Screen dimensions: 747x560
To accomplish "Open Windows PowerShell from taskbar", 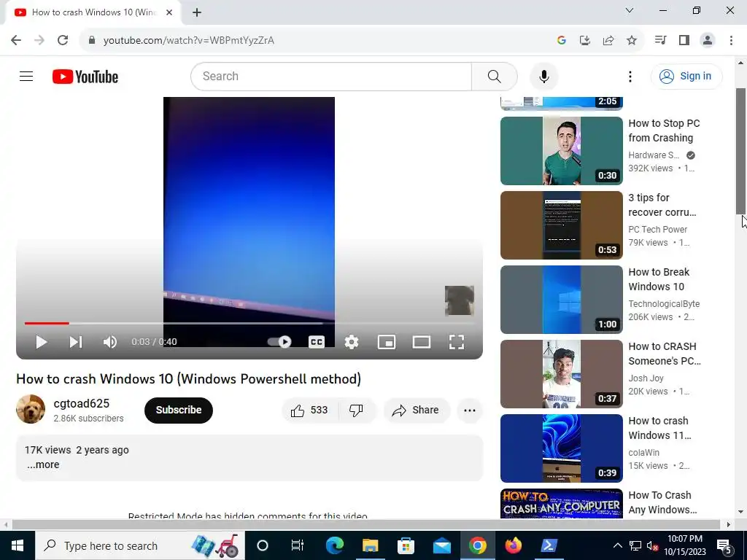I will [x=549, y=545].
